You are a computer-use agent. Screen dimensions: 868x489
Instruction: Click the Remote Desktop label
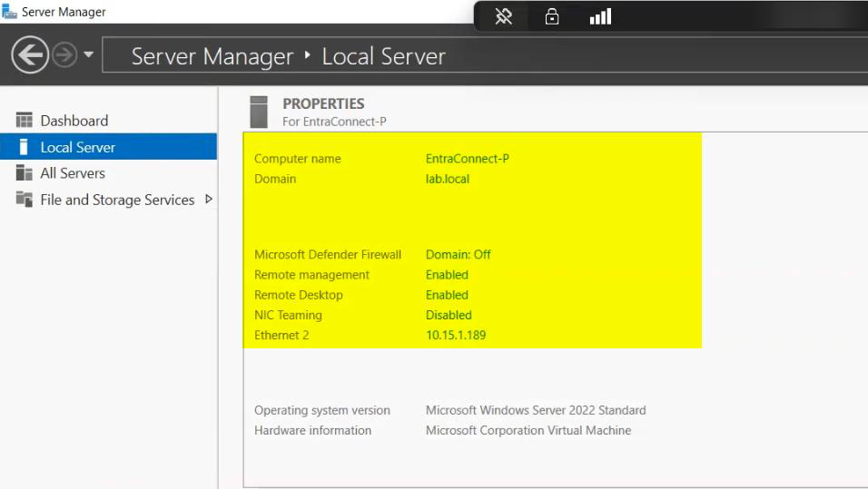pyautogui.click(x=299, y=295)
